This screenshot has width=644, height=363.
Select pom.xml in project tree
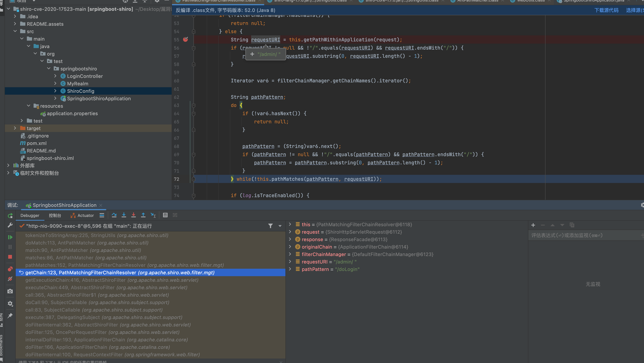(x=37, y=143)
